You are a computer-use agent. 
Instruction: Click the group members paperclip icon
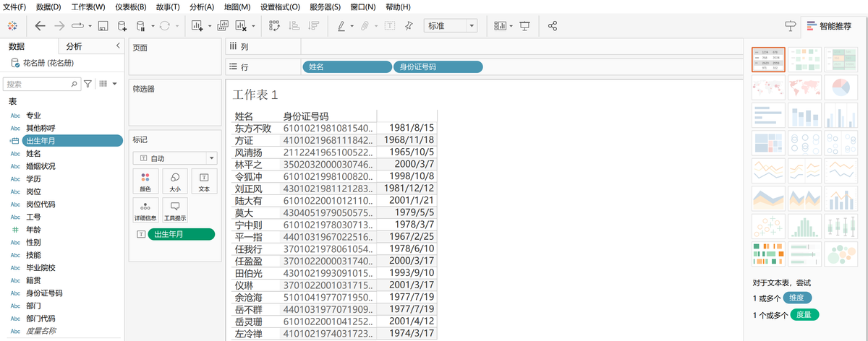point(365,26)
